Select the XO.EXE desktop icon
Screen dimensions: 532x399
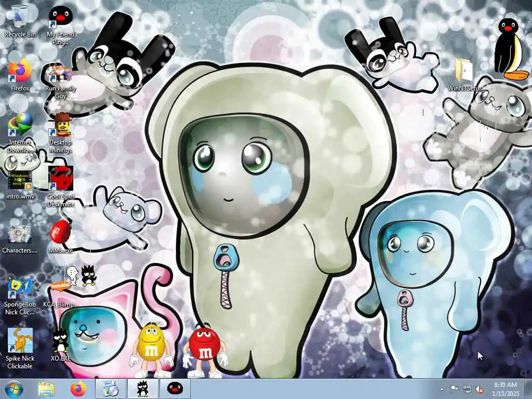60,344
